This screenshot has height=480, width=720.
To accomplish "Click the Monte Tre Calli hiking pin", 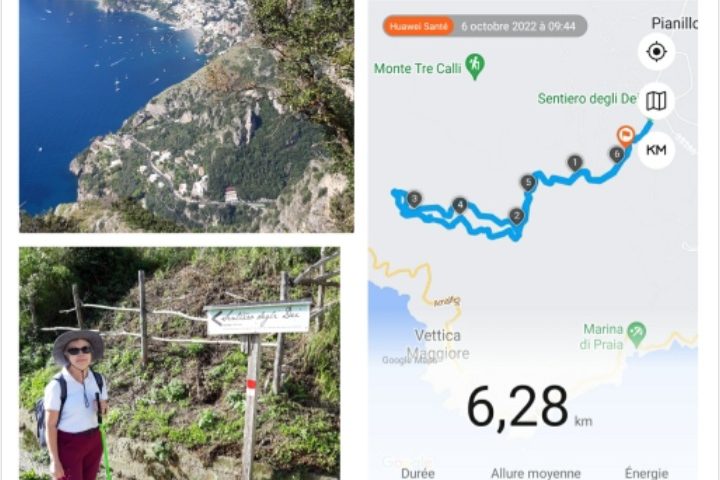I will pos(475,66).
